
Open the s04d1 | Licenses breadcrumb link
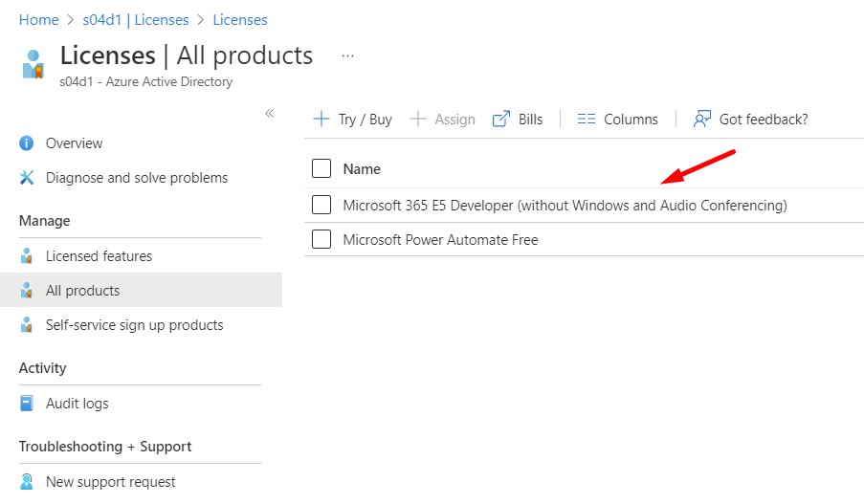136,19
